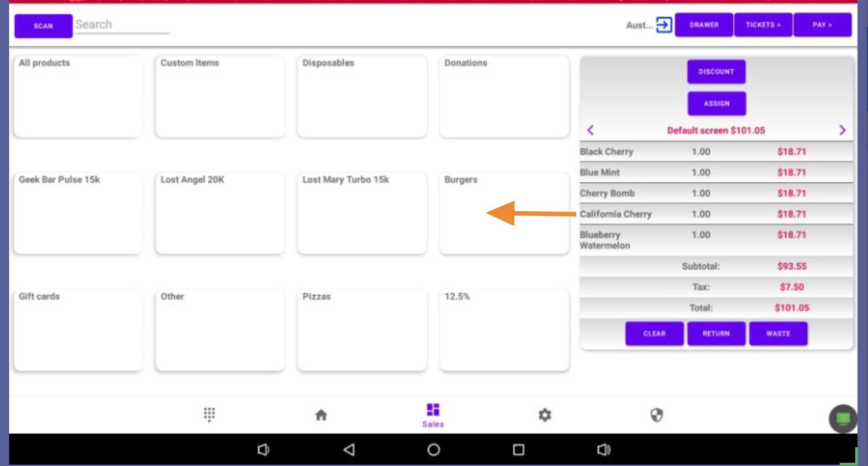868x466 pixels.
Task: Open the All products category tile
Action: coord(78,96)
